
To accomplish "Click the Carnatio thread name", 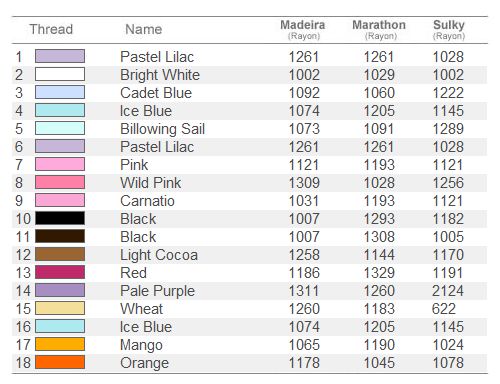I will [147, 201].
